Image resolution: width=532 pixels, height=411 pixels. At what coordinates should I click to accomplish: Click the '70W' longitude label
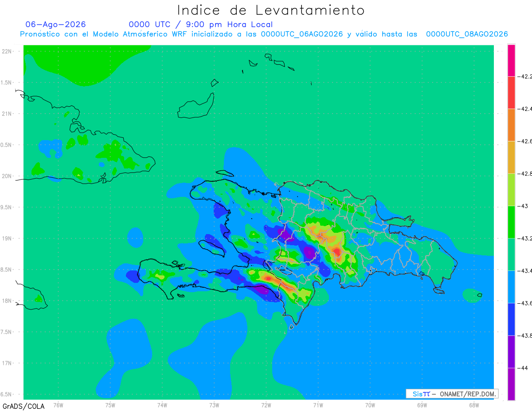click(370, 405)
